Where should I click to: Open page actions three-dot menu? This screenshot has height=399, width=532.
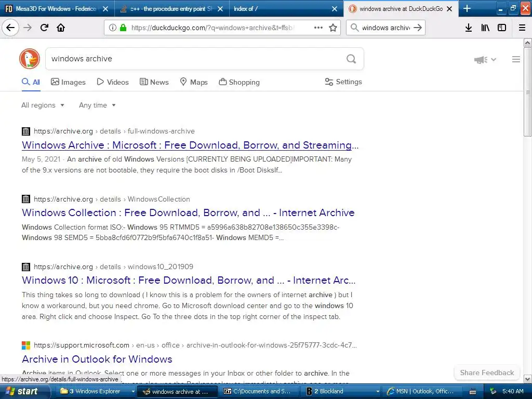coord(318,28)
